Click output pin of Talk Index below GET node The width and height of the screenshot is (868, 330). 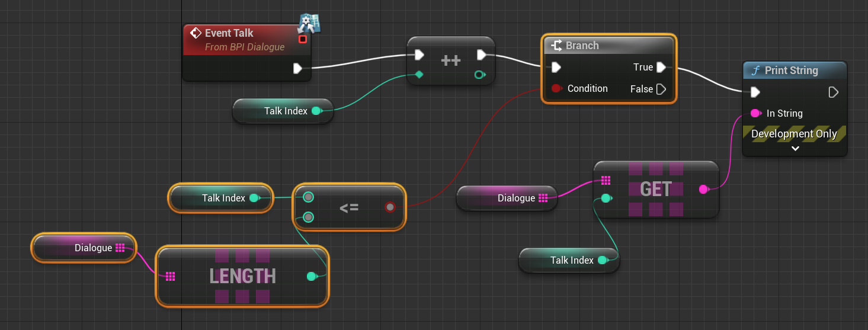(x=602, y=260)
